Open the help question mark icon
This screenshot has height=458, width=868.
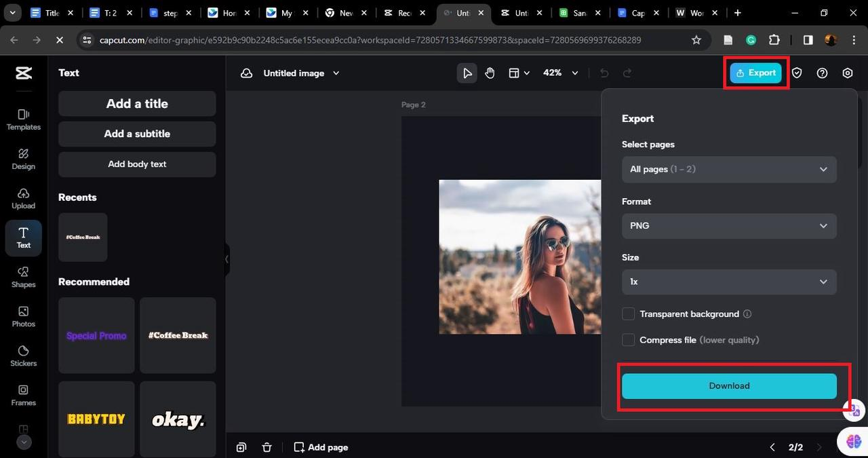tap(822, 73)
